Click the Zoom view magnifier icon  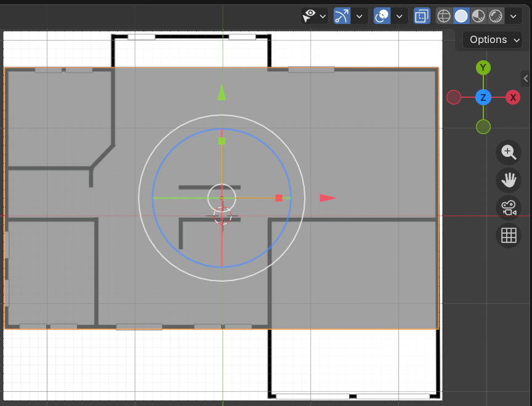509,152
